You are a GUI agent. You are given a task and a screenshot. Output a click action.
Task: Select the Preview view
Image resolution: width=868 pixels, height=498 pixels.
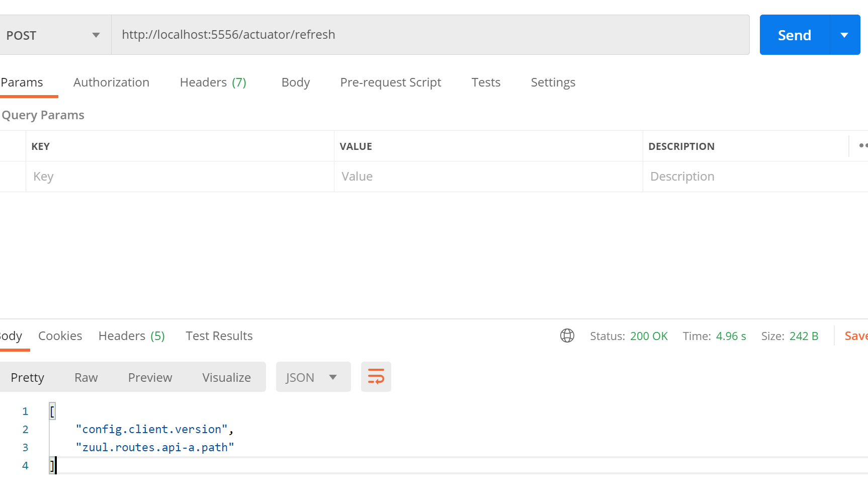pyautogui.click(x=150, y=377)
